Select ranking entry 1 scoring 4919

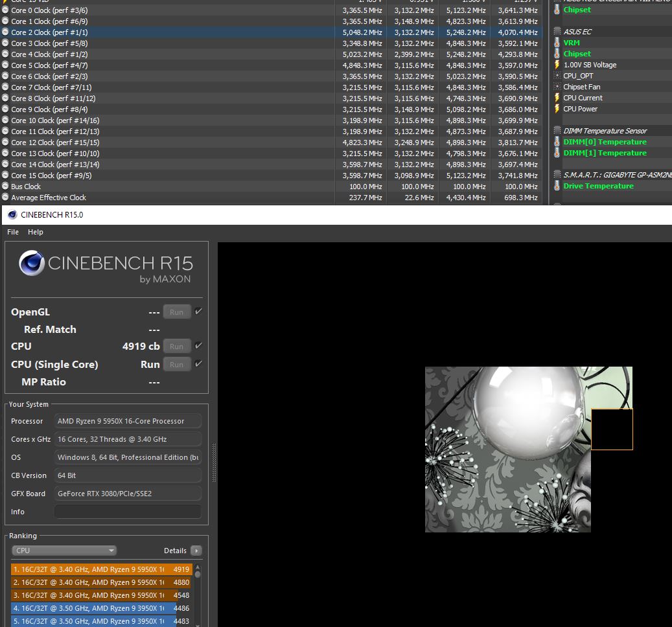(x=101, y=569)
